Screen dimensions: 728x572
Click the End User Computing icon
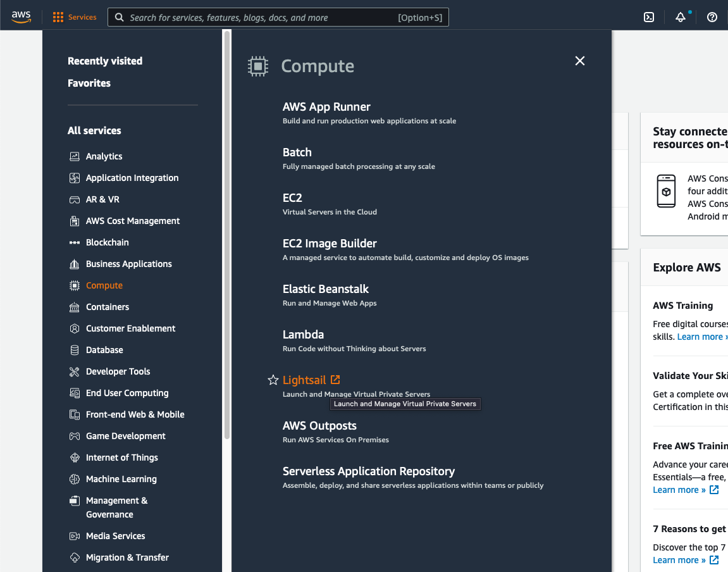(x=74, y=394)
